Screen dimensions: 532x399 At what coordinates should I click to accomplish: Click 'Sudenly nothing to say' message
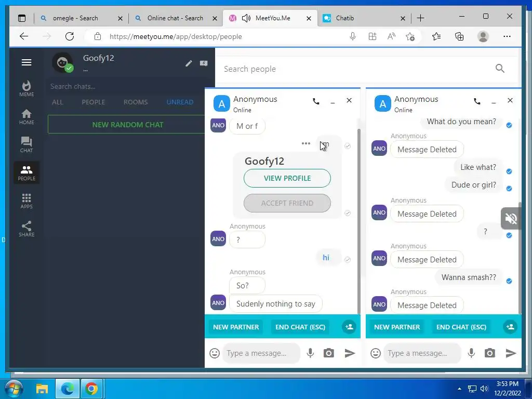275,303
